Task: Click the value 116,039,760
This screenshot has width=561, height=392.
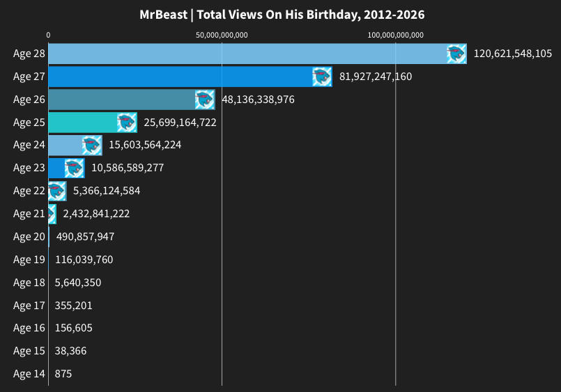Action: click(x=84, y=260)
